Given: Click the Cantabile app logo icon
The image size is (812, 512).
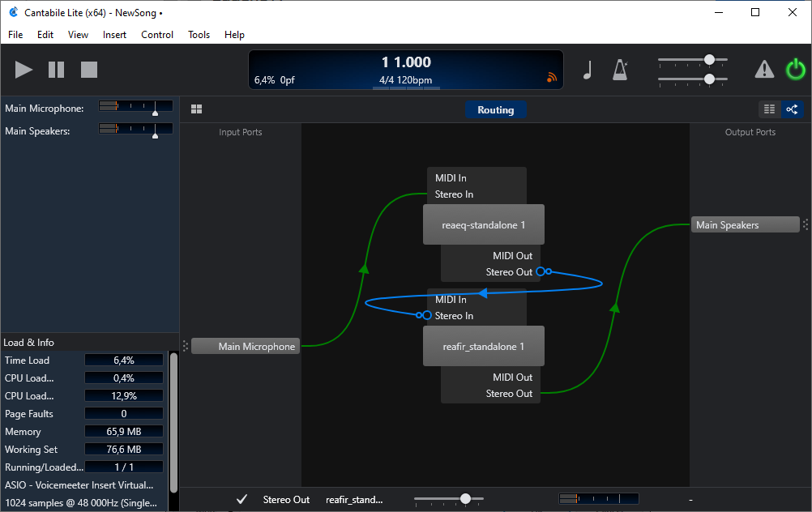Looking at the screenshot, I should click(x=14, y=12).
